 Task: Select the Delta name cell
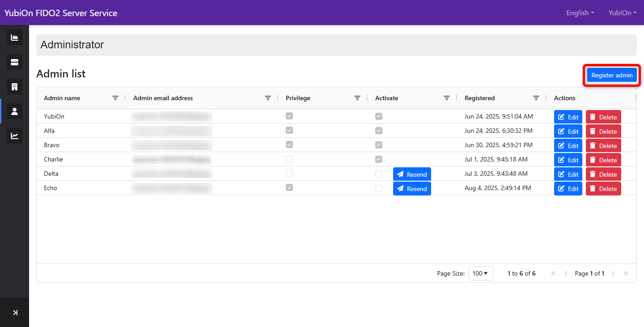click(51, 174)
